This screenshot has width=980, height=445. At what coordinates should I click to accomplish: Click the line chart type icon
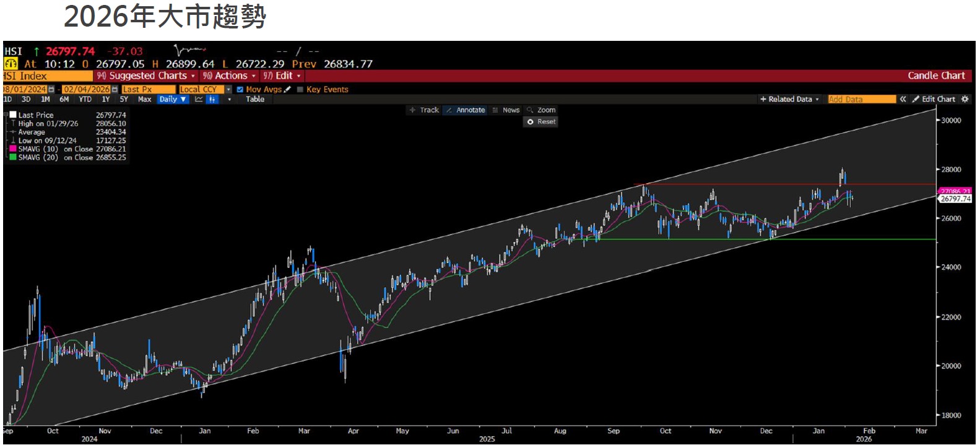[x=199, y=100]
